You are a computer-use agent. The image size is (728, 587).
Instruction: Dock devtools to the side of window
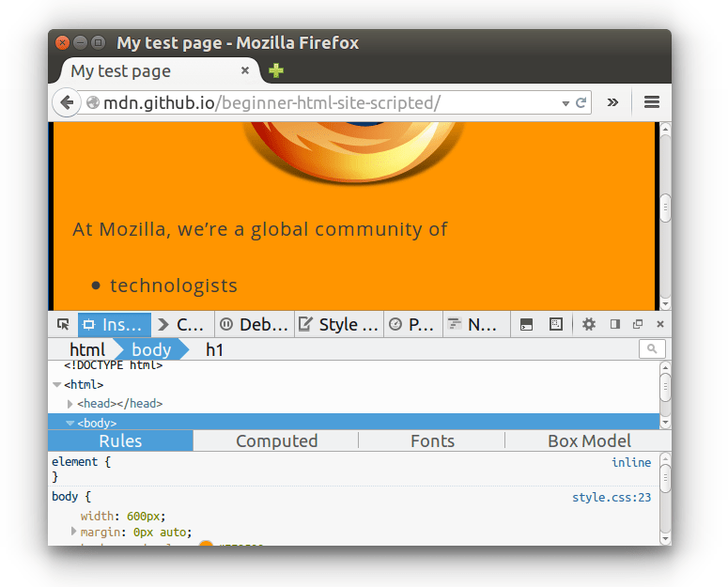[615, 324]
